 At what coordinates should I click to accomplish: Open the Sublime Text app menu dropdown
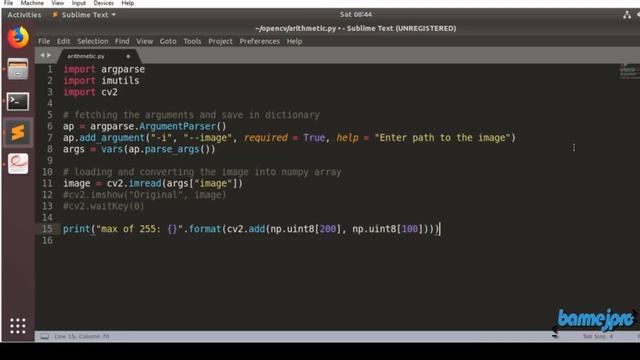click(x=85, y=15)
